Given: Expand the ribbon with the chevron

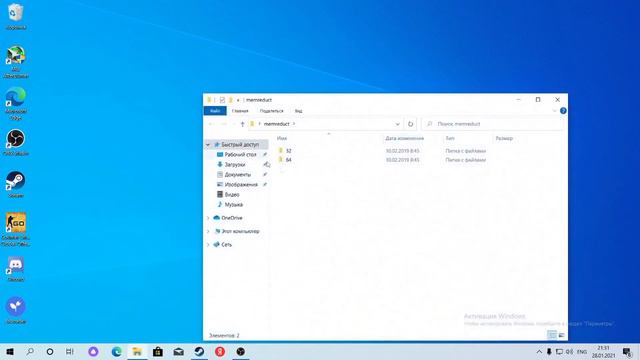Looking at the screenshot, I should 554,111.
